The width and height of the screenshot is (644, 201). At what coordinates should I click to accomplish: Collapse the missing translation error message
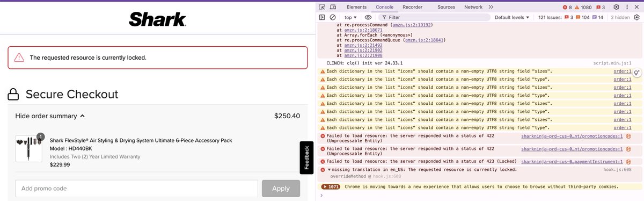[x=329, y=169]
